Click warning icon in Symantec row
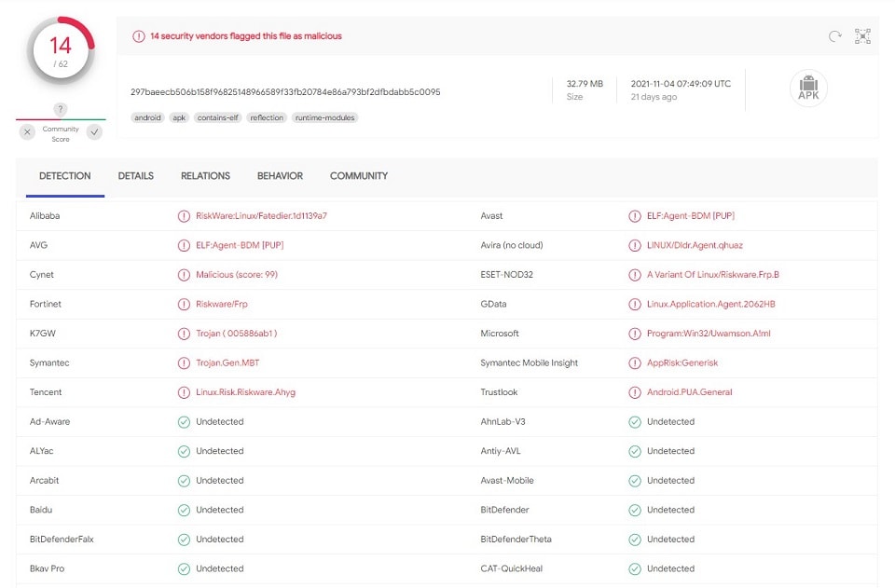 coord(184,363)
